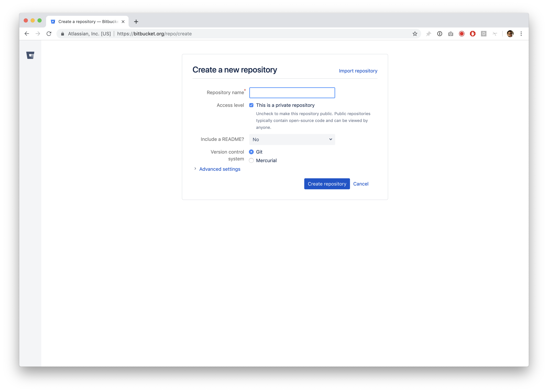The height and width of the screenshot is (392, 548).
Task: Select Git version control
Action: pos(251,152)
